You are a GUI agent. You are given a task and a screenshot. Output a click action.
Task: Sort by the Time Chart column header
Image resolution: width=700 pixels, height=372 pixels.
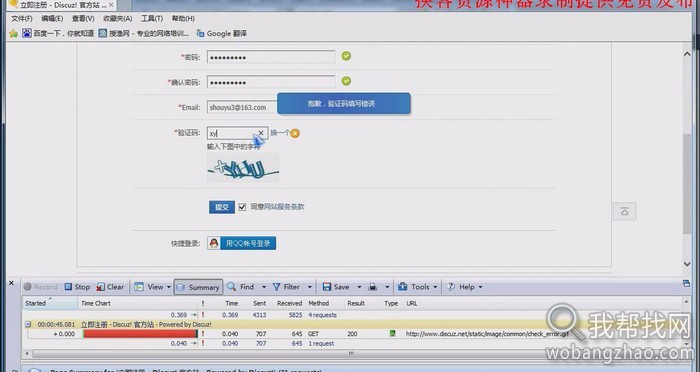138,303
